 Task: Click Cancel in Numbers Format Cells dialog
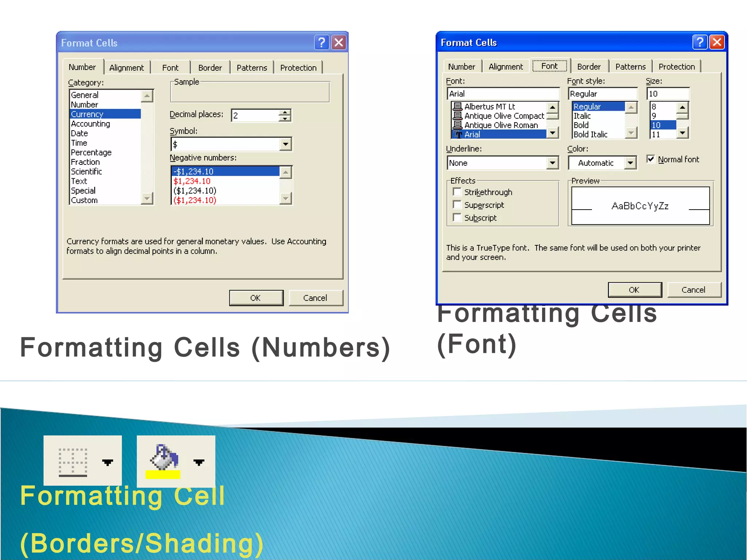316,298
